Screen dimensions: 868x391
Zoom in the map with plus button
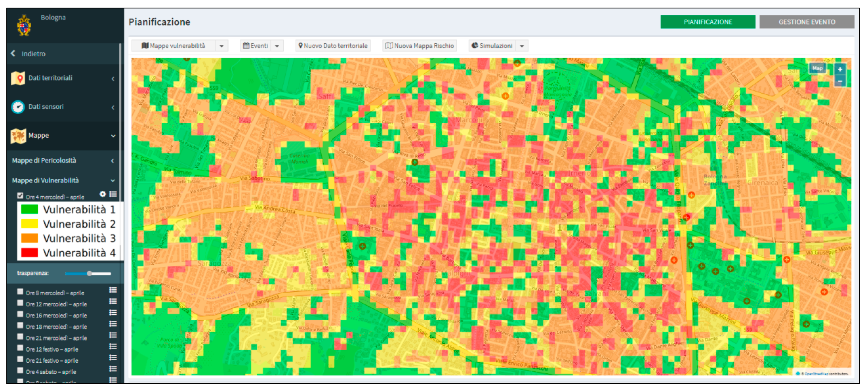click(840, 70)
